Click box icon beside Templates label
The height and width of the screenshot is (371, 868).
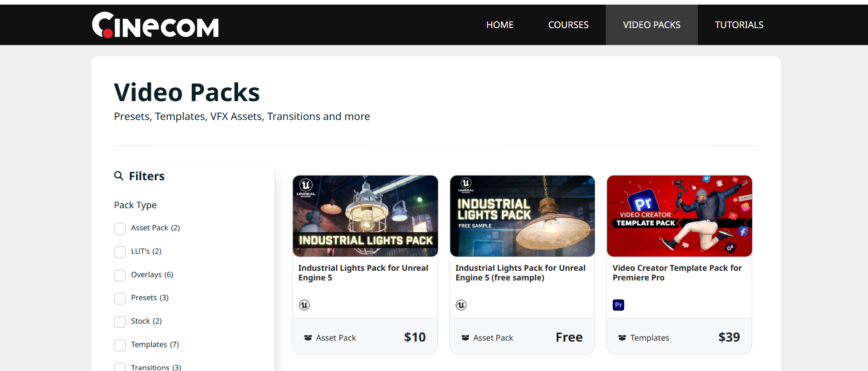tap(622, 338)
